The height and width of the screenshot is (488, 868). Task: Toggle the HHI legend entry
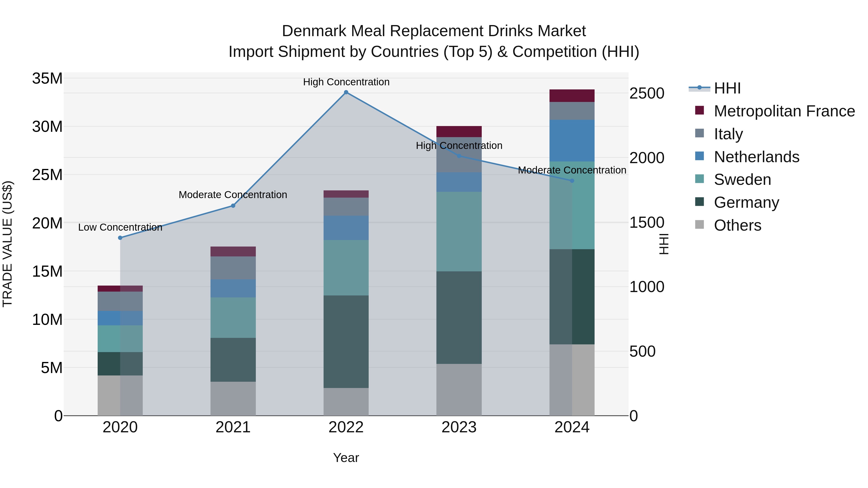[715, 88]
